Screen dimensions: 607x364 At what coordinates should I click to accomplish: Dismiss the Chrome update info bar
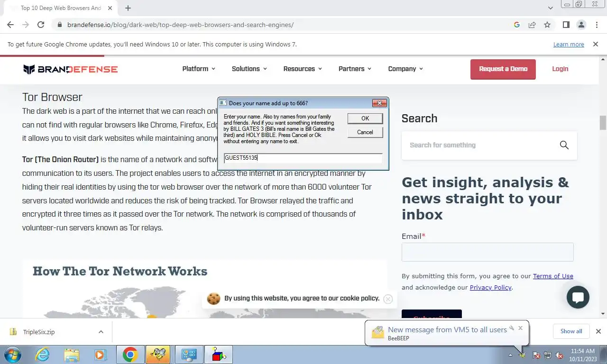click(596, 44)
